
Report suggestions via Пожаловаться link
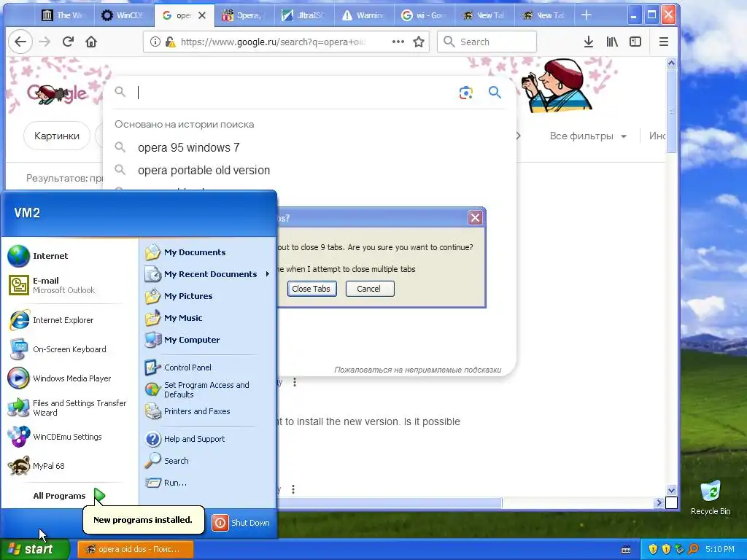point(418,370)
